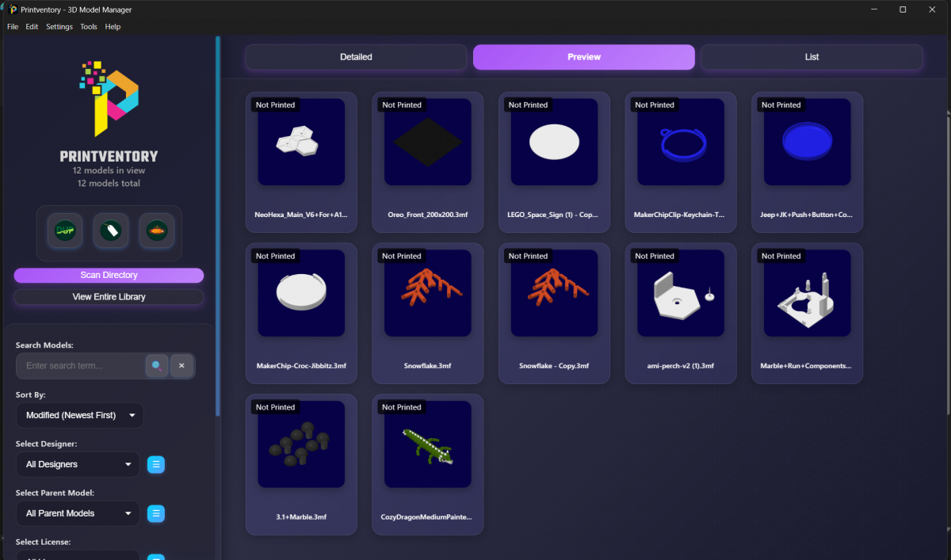Select the NeoHexa_Main_V6 model thumbnail
The height and width of the screenshot is (560, 951).
tap(301, 142)
